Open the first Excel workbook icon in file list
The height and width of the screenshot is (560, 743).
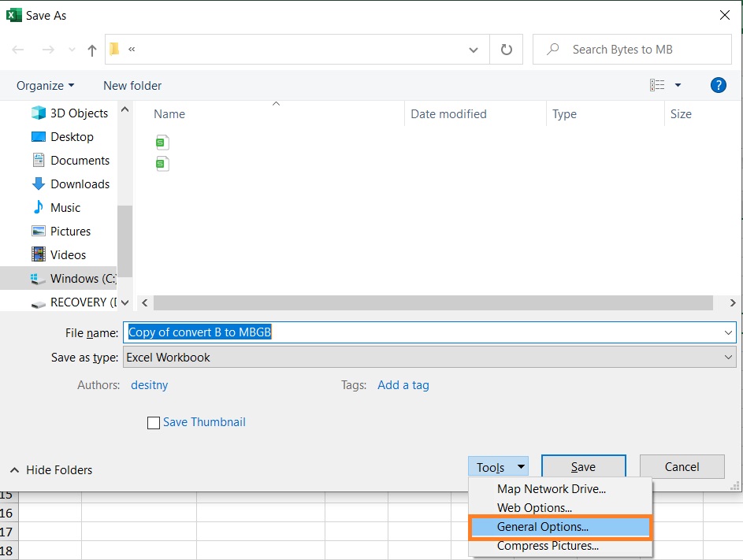click(x=162, y=142)
